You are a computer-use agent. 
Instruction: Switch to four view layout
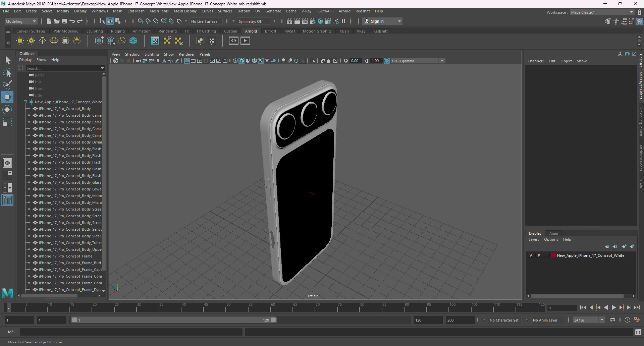click(x=7, y=175)
